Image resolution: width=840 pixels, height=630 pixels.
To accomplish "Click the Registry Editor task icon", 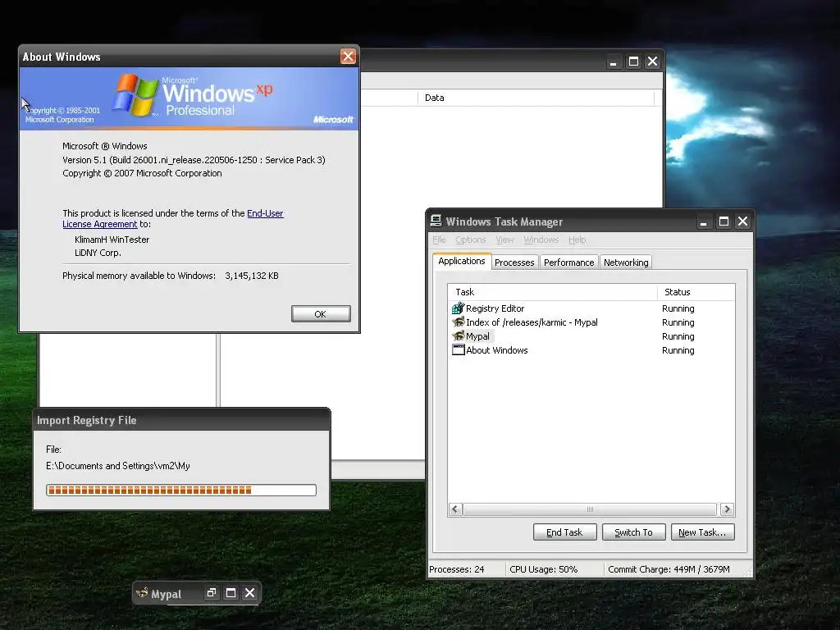I will (x=458, y=308).
